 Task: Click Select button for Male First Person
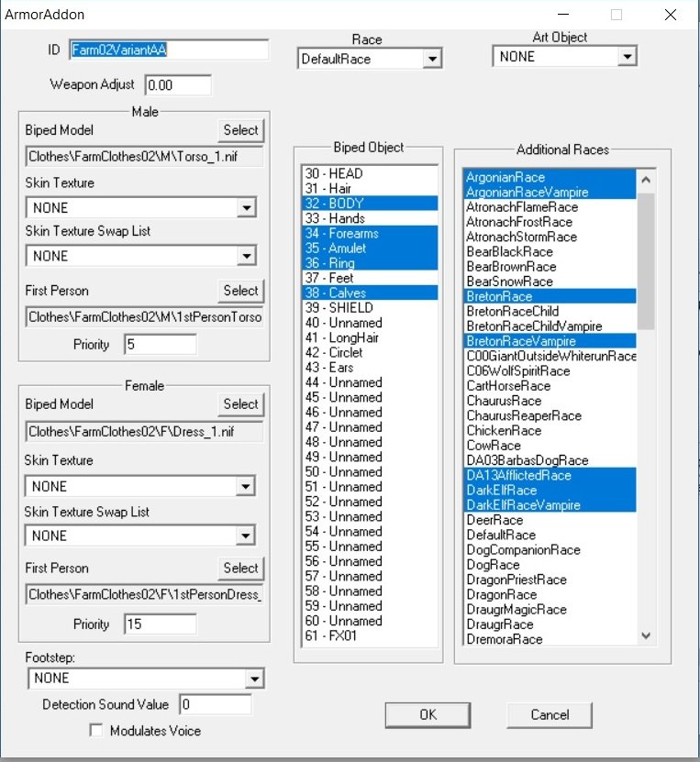[240, 291]
